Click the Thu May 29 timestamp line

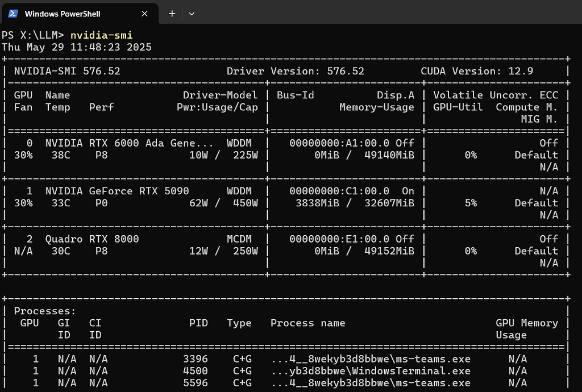click(x=77, y=47)
